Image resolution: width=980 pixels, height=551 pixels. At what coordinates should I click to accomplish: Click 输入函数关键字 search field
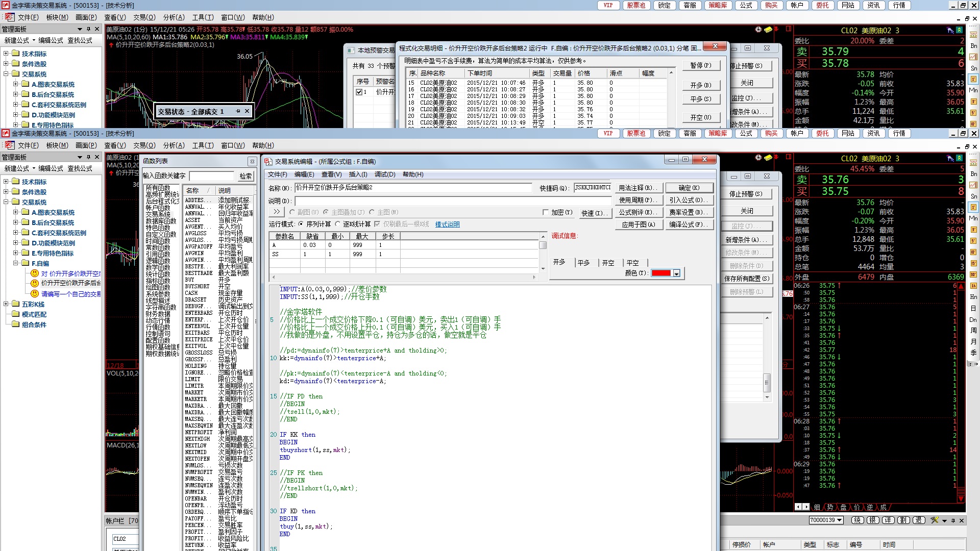click(211, 176)
